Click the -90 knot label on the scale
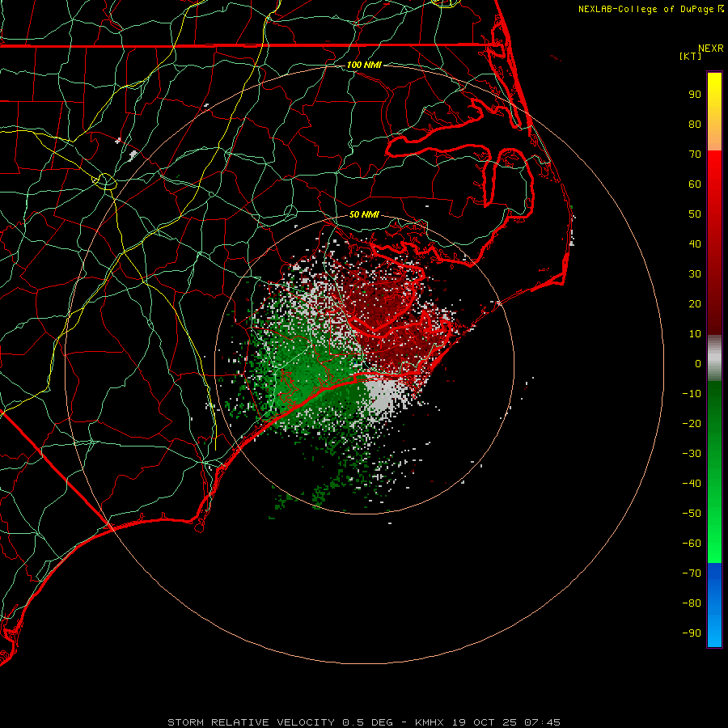 coord(692,633)
